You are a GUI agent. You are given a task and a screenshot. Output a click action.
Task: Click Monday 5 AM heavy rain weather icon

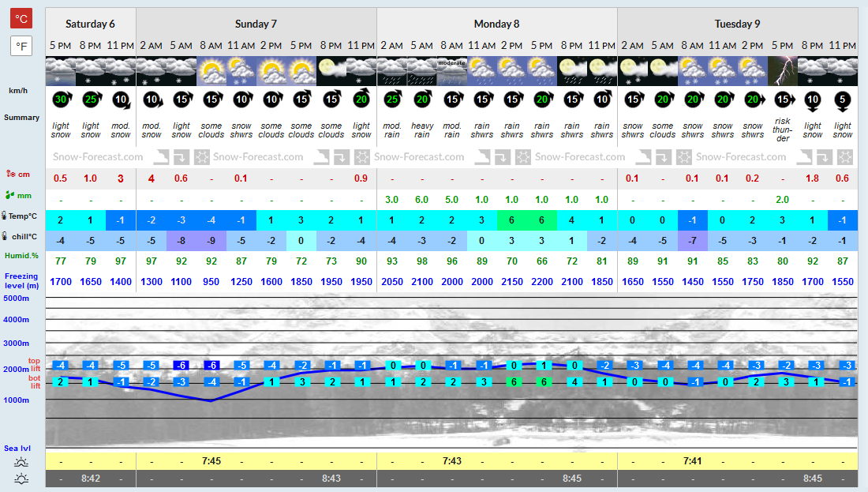(x=422, y=71)
